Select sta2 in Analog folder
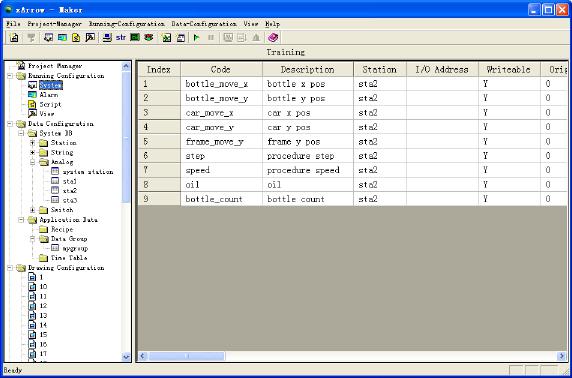 [70, 191]
